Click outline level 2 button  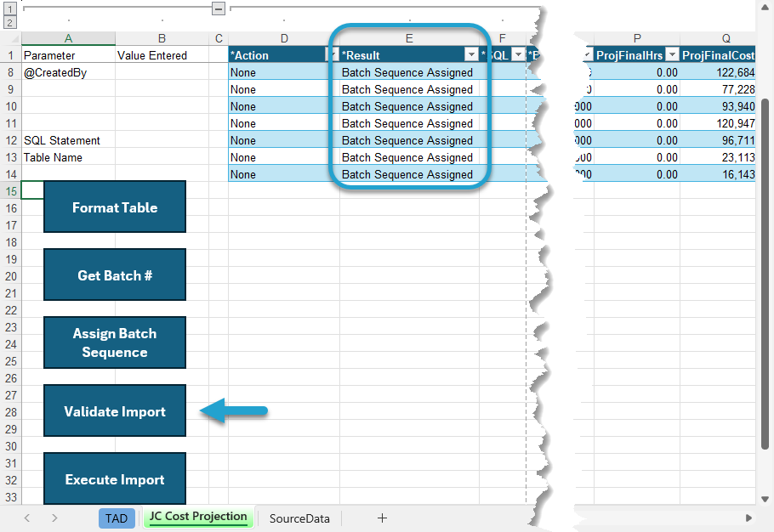[x=10, y=23]
